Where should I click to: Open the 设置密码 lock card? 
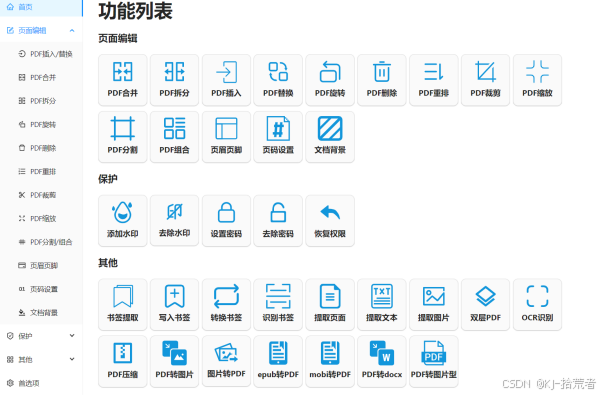click(226, 220)
